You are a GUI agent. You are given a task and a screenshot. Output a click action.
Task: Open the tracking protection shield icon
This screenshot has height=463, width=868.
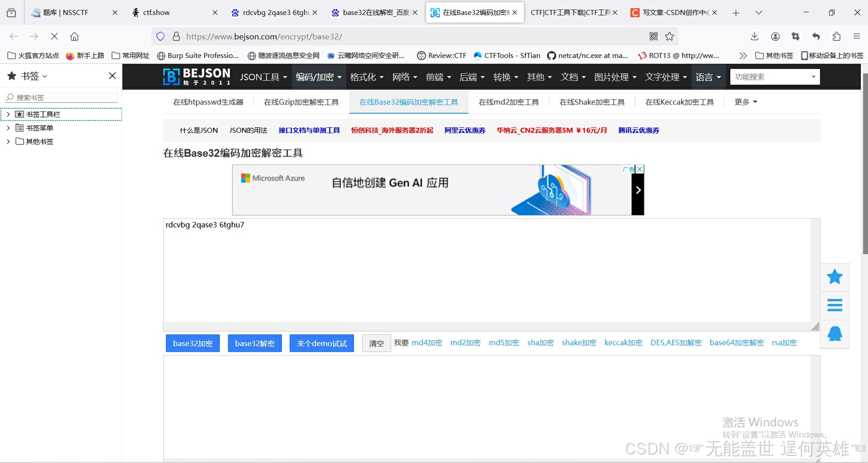click(x=160, y=36)
